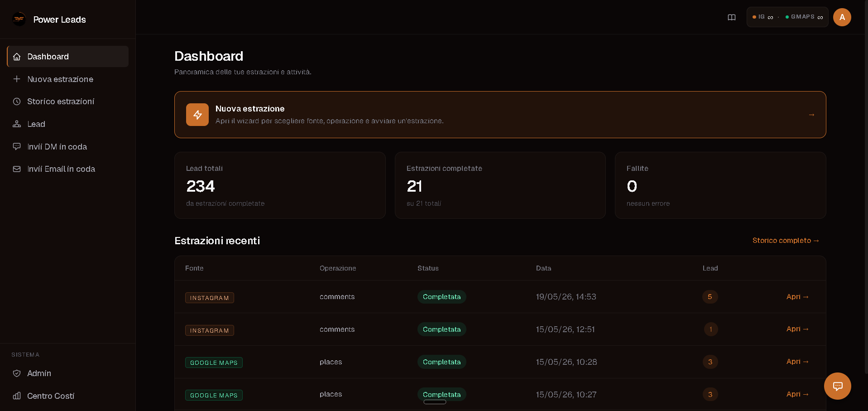Click the Nuova estrazione banner title
Viewport: 868px width, 411px height.
pos(250,109)
